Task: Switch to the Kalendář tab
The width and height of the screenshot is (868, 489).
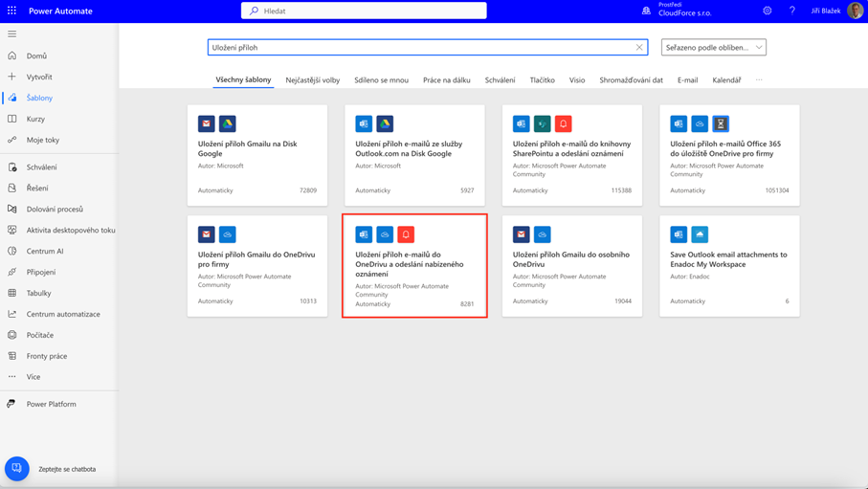Action: tap(726, 80)
